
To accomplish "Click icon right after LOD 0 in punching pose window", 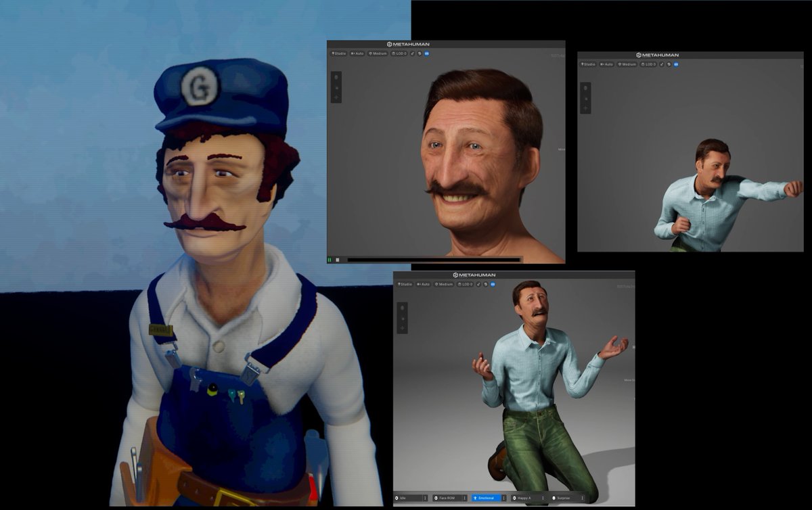I will pos(661,64).
